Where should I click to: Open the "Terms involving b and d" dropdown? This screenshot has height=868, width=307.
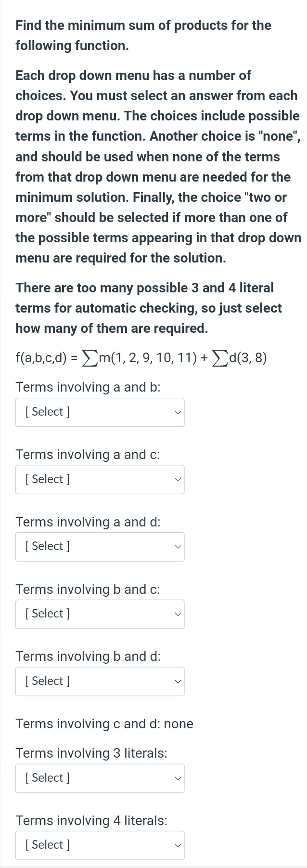[x=100, y=682]
